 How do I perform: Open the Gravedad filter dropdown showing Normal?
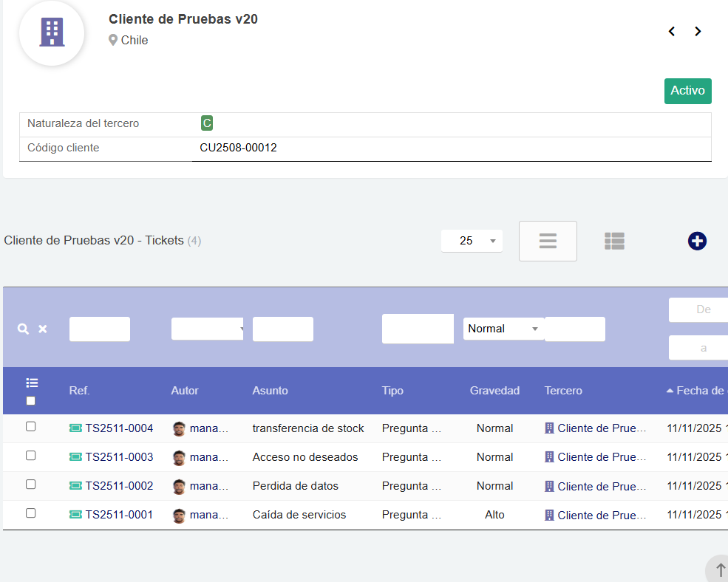503,329
